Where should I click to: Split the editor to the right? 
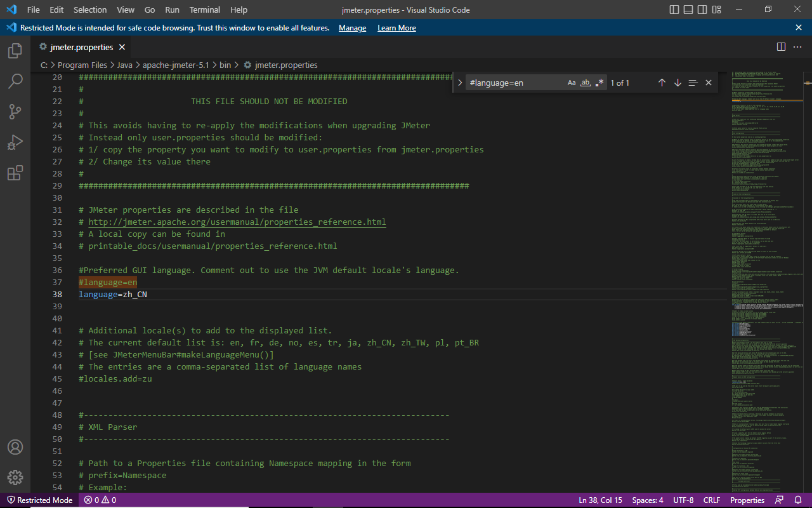[x=781, y=47]
